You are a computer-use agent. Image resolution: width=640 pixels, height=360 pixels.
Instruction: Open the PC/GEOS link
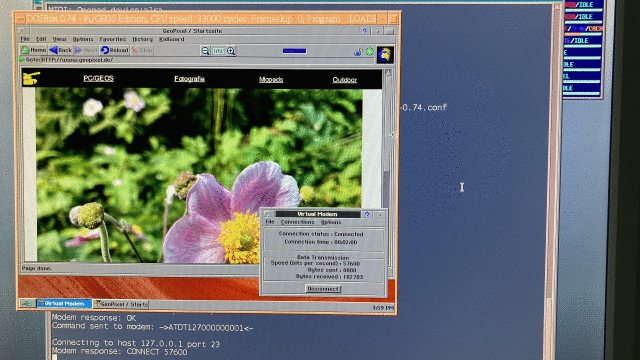(x=98, y=78)
